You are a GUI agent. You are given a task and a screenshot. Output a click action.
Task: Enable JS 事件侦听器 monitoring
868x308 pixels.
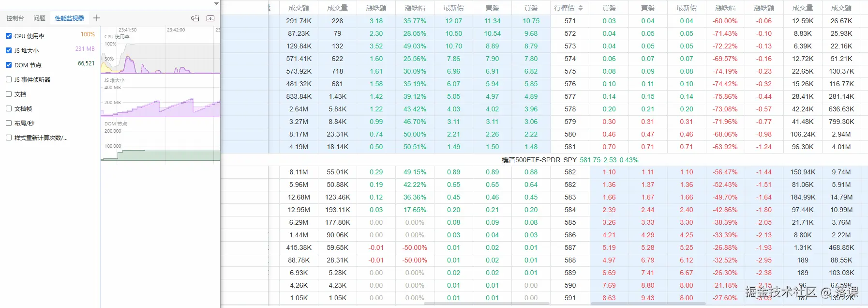click(8, 79)
